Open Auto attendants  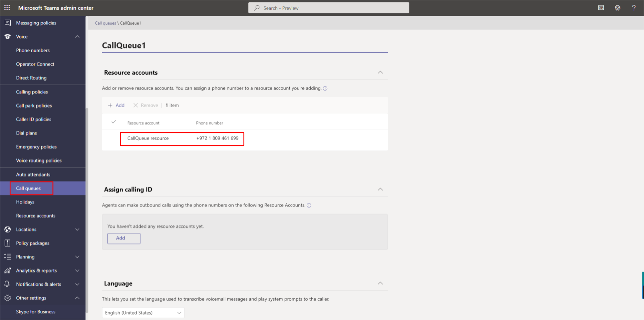(x=33, y=175)
